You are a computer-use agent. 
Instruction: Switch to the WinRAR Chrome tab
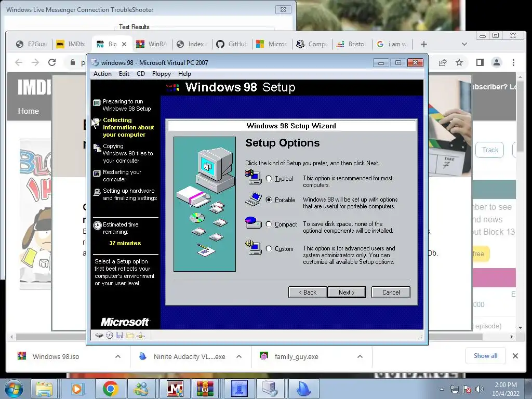(x=152, y=44)
